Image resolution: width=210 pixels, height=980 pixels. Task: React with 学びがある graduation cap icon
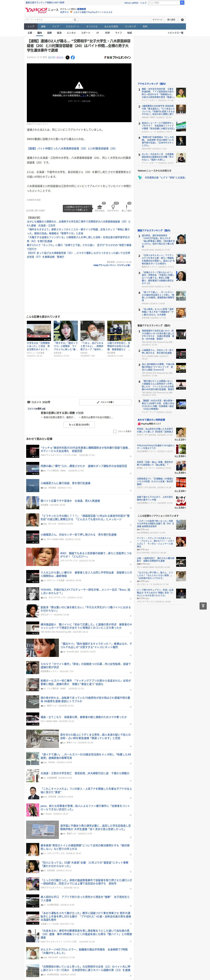100,207
